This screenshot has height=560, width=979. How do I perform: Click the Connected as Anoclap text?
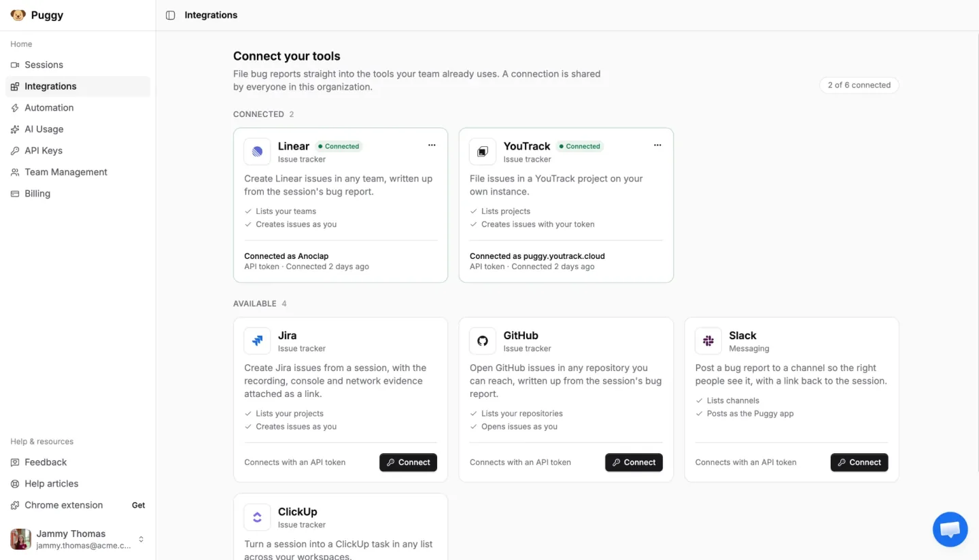286,256
